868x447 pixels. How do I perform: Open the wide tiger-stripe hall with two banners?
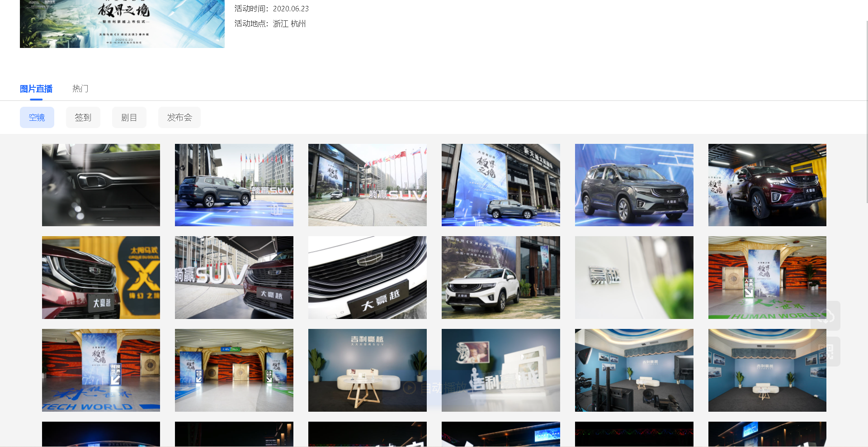234,370
